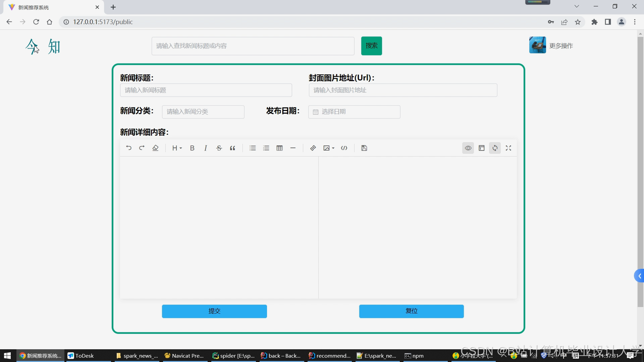Click the 提交 submit button
Image resolution: width=644 pixels, height=362 pixels.
pos(214,311)
